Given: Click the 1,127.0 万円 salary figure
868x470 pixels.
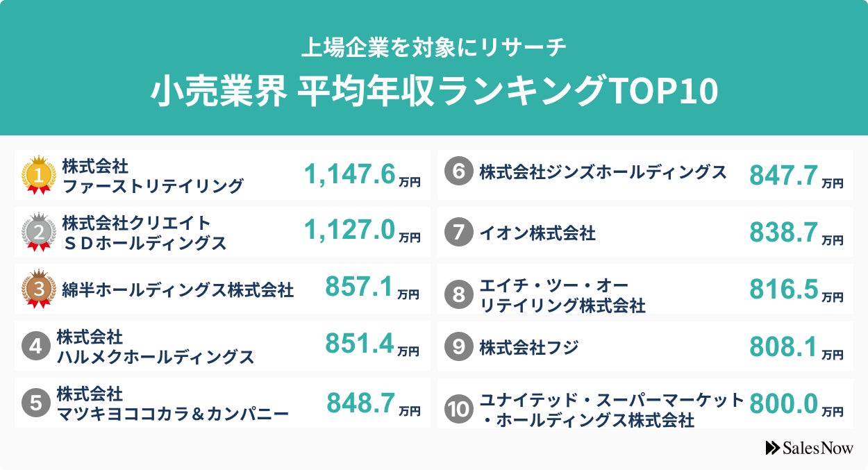Looking at the screenshot, I should pos(361,230).
